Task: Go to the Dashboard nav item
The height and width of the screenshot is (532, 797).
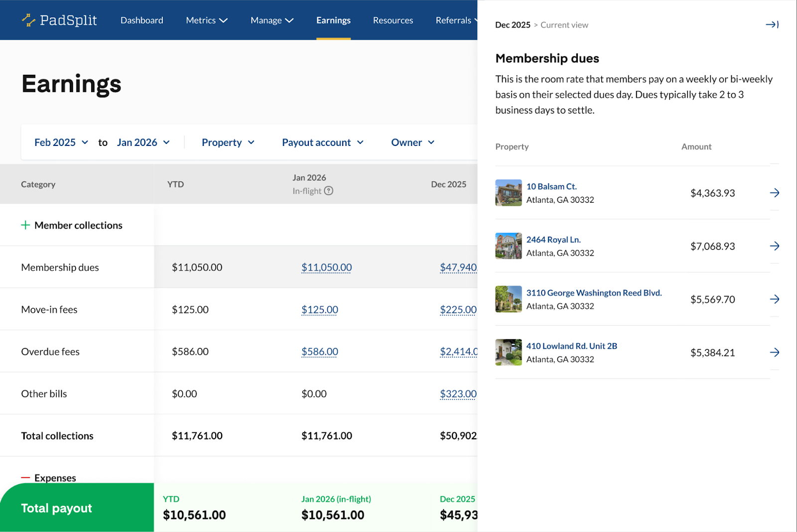Action: 141,20
